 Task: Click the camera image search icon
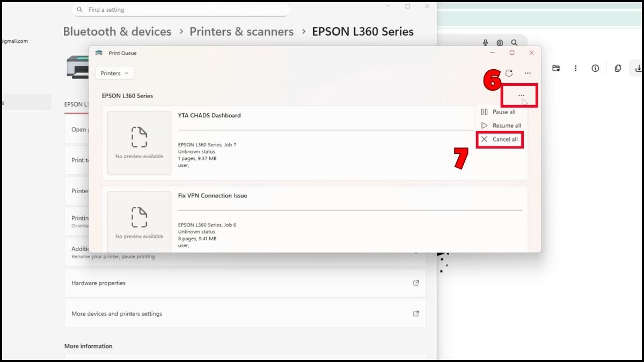tap(500, 43)
